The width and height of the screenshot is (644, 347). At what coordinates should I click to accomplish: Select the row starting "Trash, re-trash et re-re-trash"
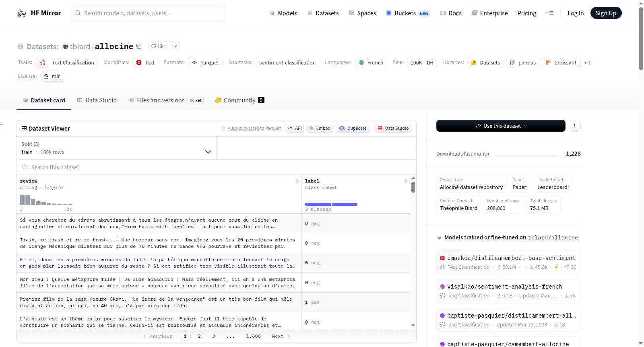tap(213, 243)
